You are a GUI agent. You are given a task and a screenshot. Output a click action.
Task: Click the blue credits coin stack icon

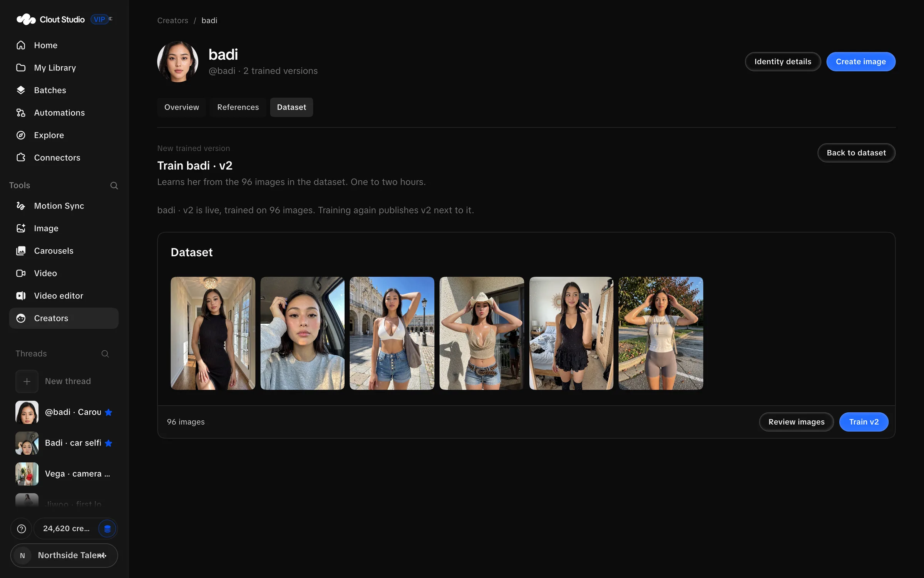[x=107, y=529]
